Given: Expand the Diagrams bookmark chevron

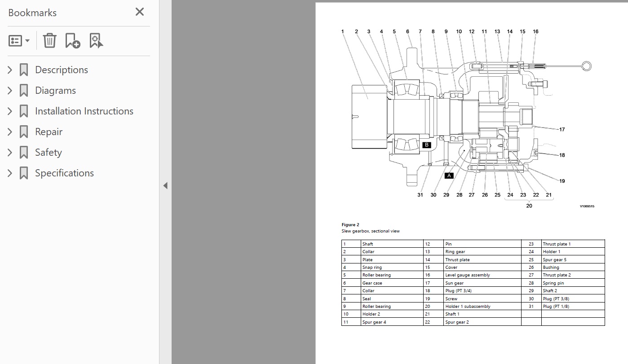Looking at the screenshot, I should (x=10, y=91).
